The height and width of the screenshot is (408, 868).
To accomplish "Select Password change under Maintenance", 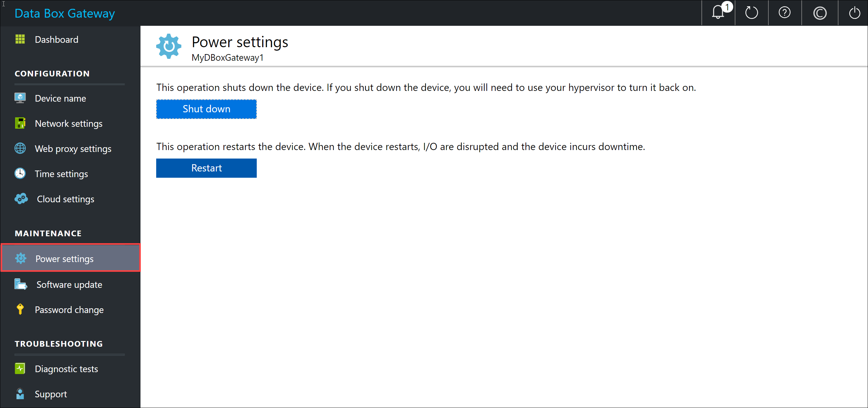I will (69, 309).
